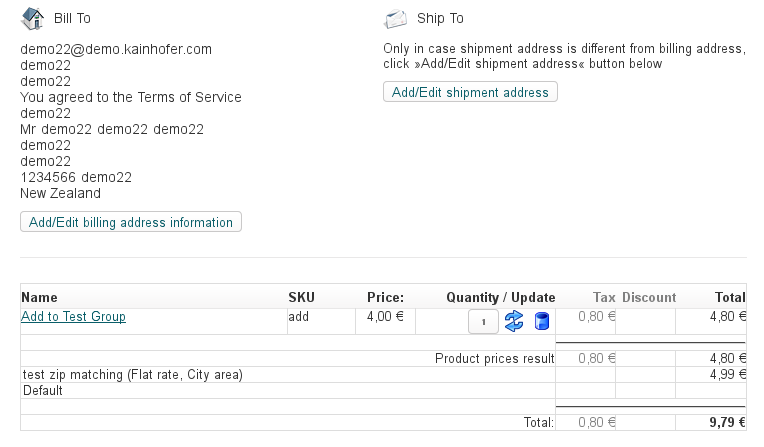This screenshot has height=447, width=764.
Task: Click the Tax column header
Action: (x=604, y=297)
